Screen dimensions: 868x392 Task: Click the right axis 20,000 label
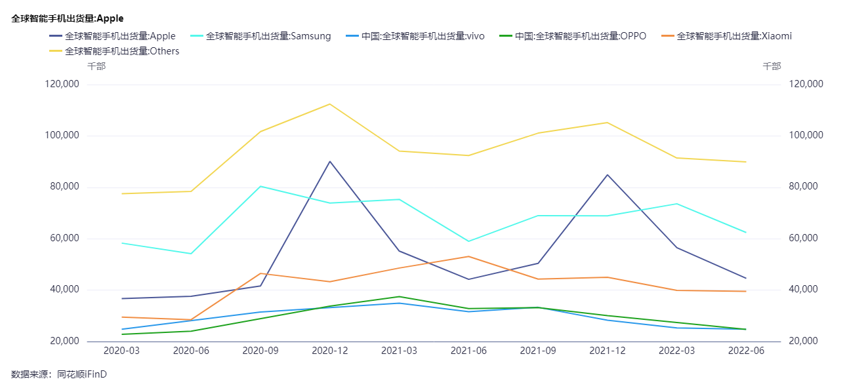(x=803, y=341)
